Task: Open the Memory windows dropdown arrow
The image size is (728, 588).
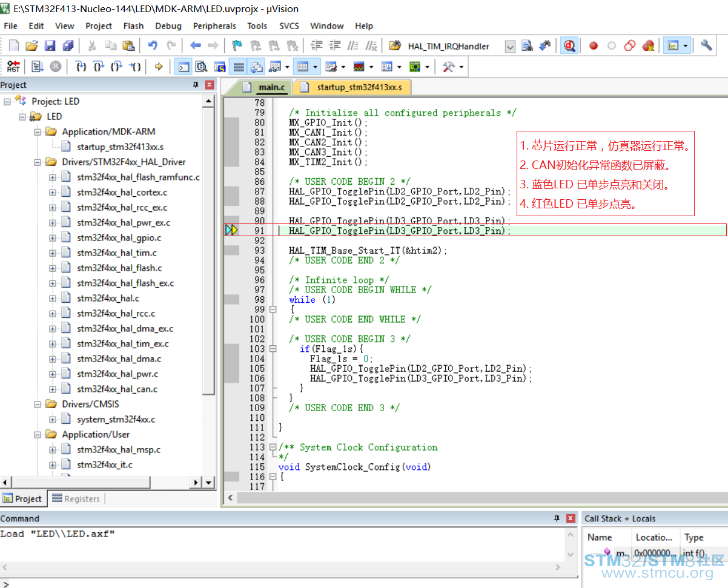Action: click(x=316, y=67)
